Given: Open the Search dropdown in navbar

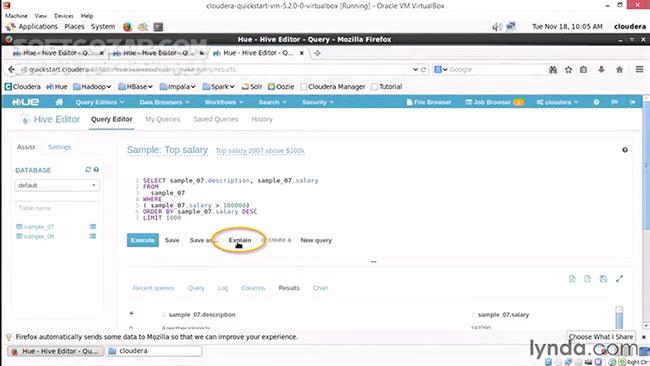Looking at the screenshot, I should [x=272, y=102].
